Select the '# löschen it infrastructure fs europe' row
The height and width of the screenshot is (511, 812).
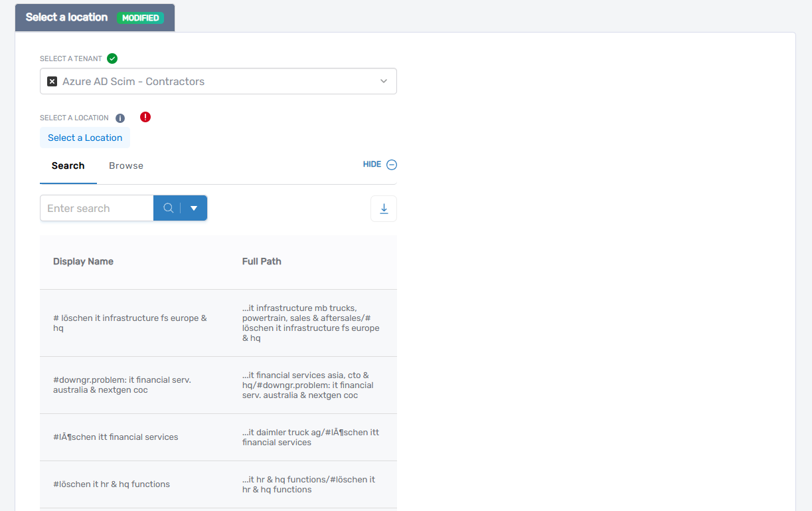(130, 323)
